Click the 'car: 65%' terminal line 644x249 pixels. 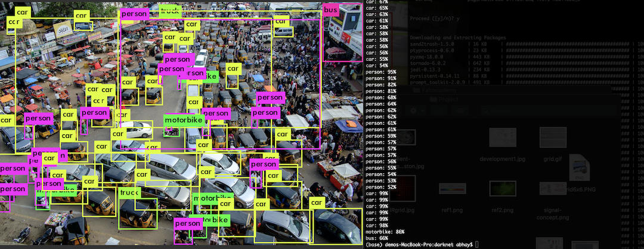377,8
